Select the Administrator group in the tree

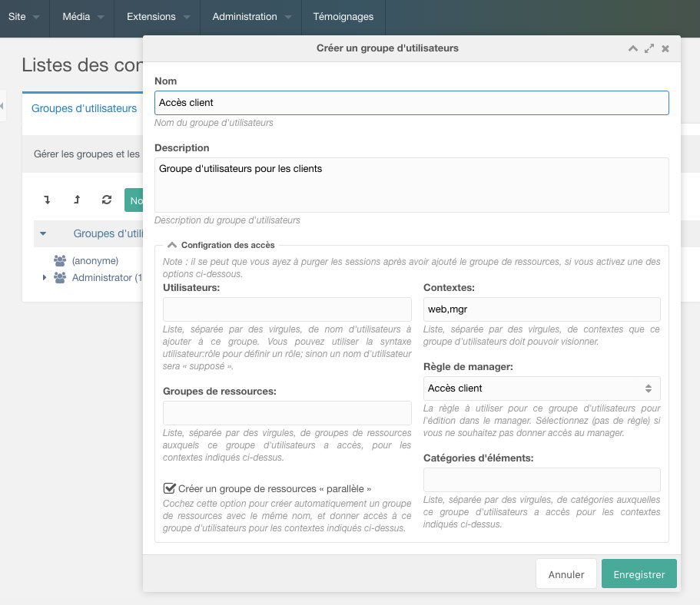click(x=107, y=277)
